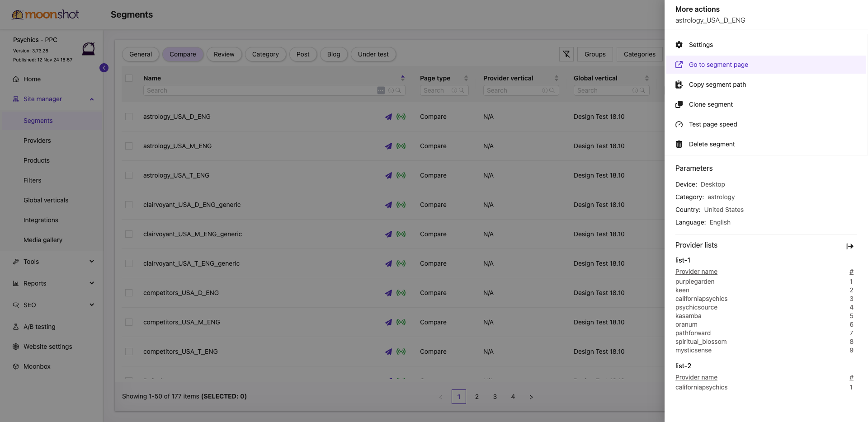The image size is (868, 422).
Task: Click the Provider lists expand arrow icon
Action: click(850, 246)
